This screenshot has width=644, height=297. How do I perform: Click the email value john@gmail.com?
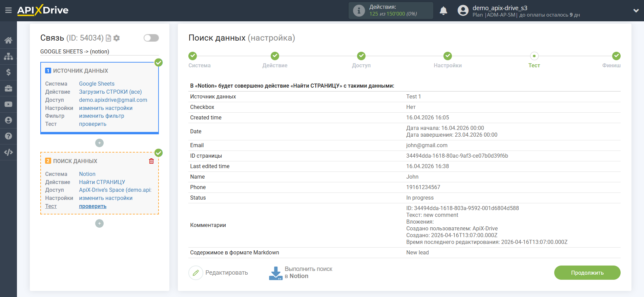point(427,145)
